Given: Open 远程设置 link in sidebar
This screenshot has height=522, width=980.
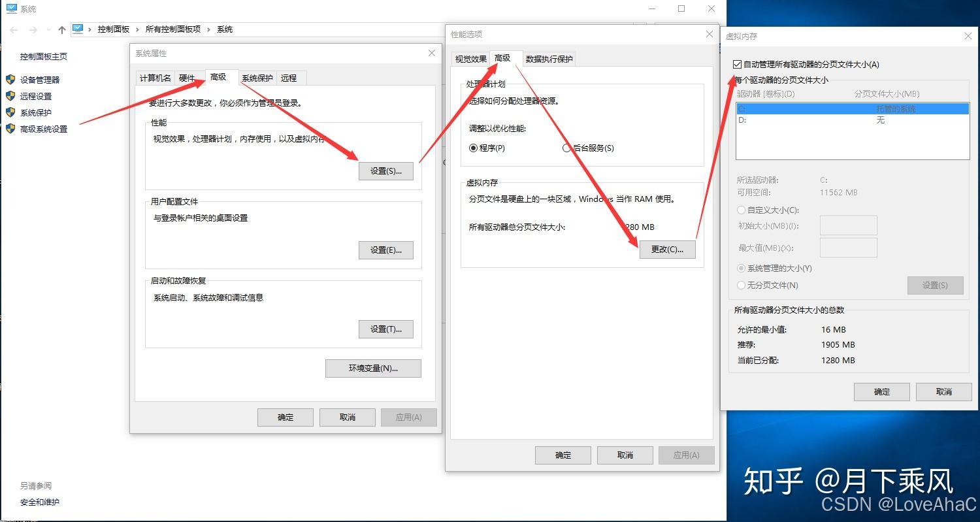Looking at the screenshot, I should [36, 96].
